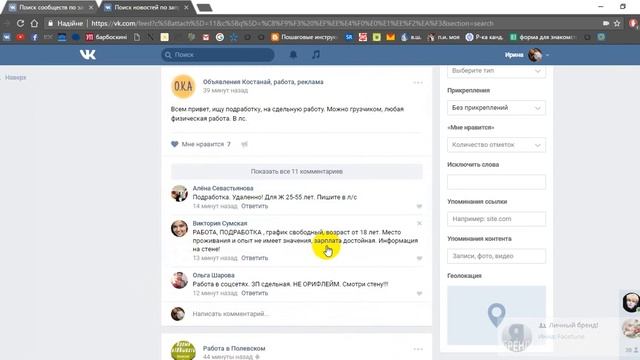Like Алёна Севастьянова's comment heart
Image resolution: width=640 pixels, height=360 pixels.
click(419, 206)
